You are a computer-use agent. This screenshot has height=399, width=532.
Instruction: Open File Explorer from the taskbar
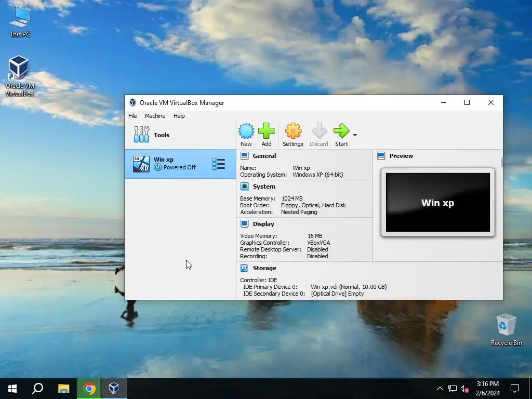(63, 389)
